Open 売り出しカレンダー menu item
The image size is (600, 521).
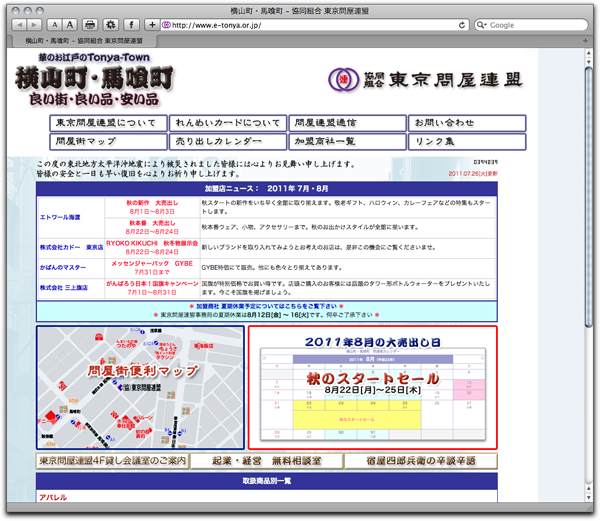228,142
